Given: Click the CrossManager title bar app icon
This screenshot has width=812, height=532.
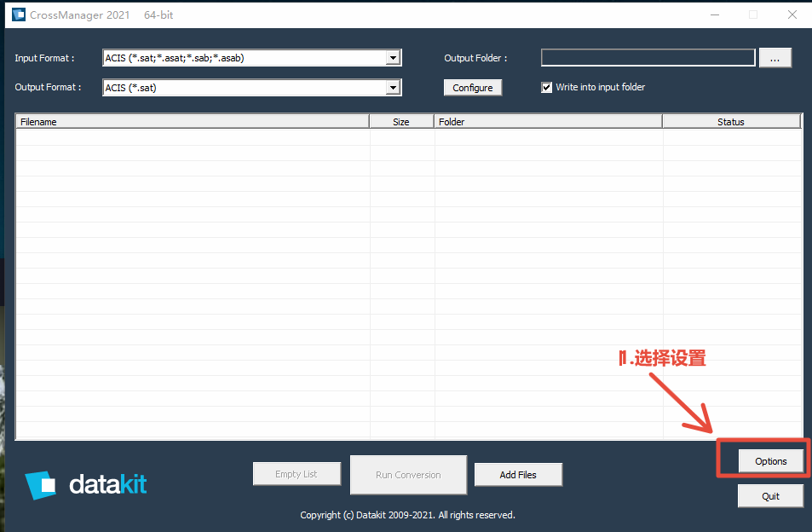Looking at the screenshot, I should pos(19,14).
